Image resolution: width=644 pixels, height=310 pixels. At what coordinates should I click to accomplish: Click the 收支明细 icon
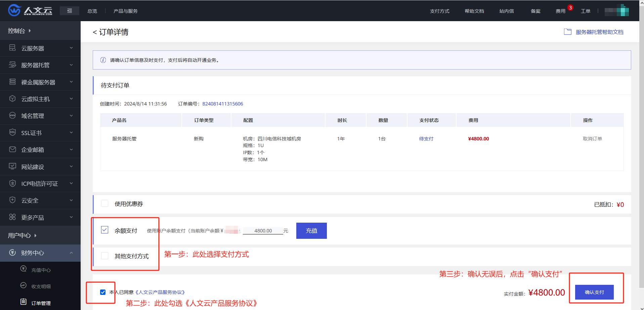[x=24, y=285]
